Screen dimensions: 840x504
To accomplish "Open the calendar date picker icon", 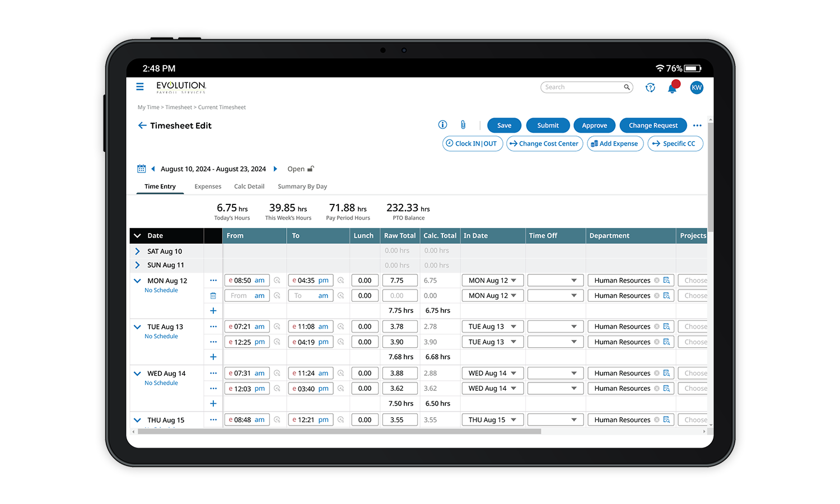I will point(142,168).
